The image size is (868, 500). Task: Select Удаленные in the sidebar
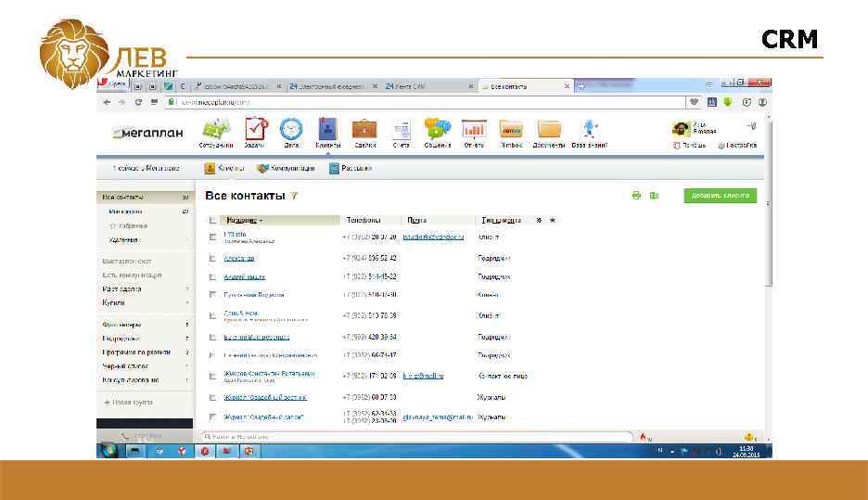[123, 239]
